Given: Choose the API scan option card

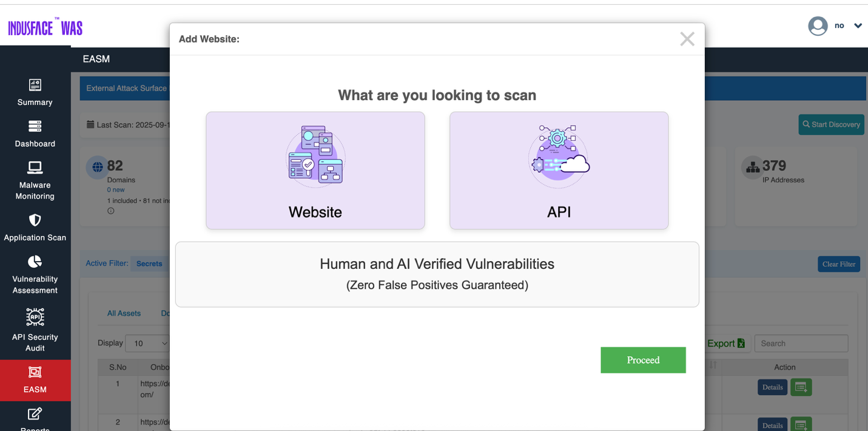Looking at the screenshot, I should click(559, 171).
